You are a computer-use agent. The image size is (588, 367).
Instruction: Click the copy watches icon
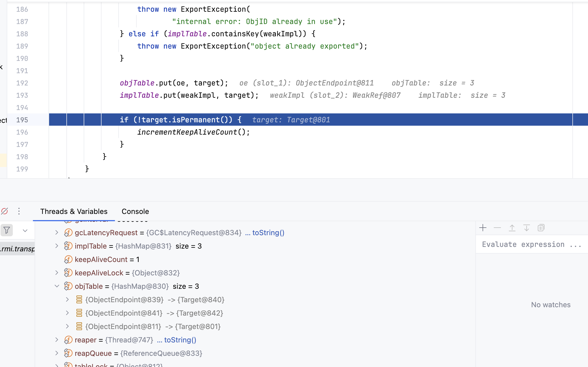coord(541,228)
